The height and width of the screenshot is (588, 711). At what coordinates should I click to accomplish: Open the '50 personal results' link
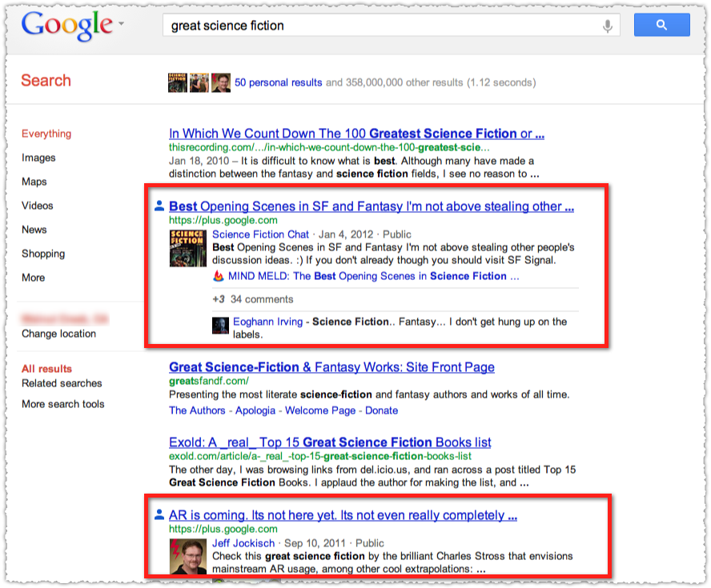tap(278, 82)
